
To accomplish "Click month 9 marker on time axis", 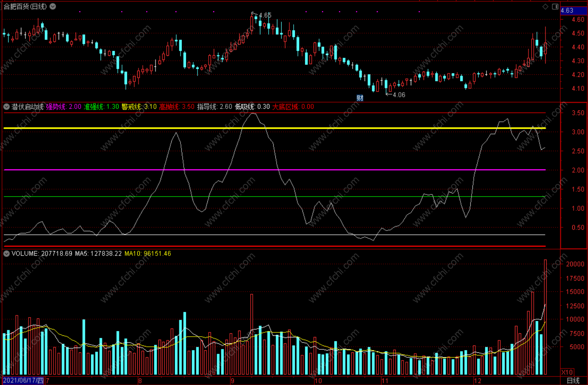I will 232,381.
